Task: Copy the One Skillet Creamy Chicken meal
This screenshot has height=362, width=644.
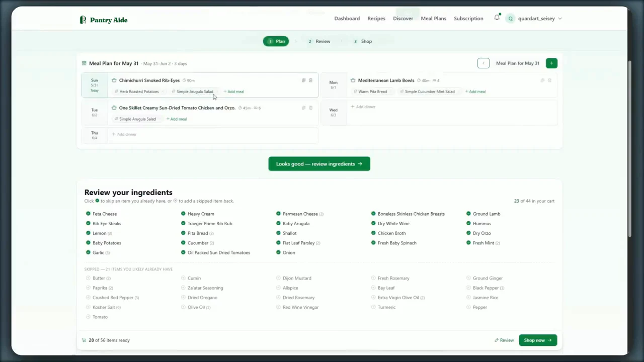Action: point(303,108)
